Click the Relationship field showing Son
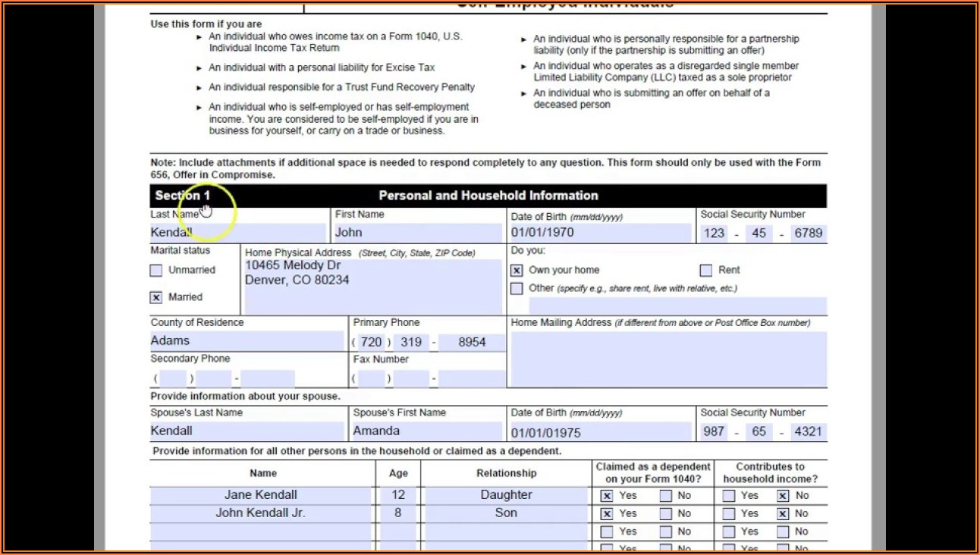This screenshot has height=555, width=980. click(x=506, y=513)
